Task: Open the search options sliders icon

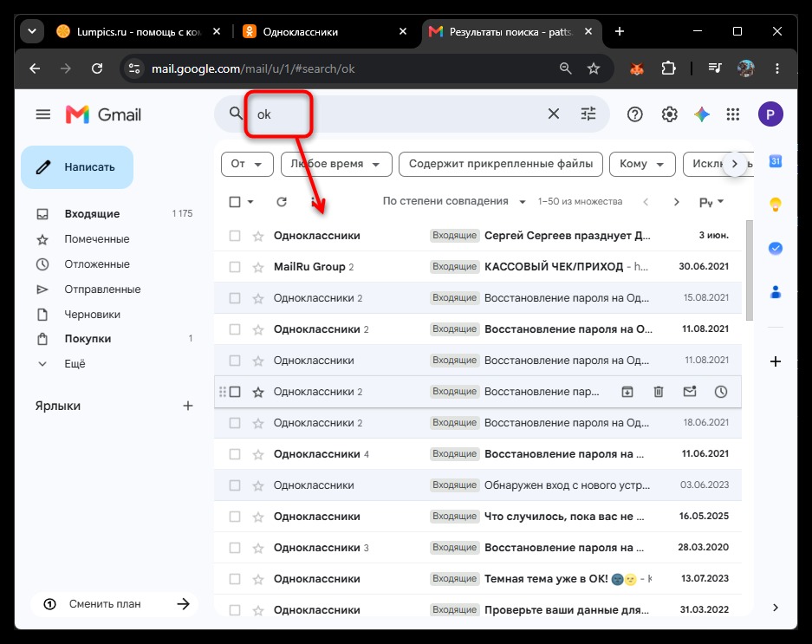Action: pyautogui.click(x=588, y=114)
